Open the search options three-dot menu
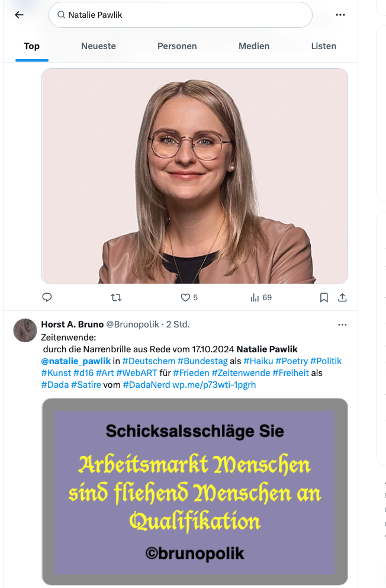 pyautogui.click(x=340, y=15)
